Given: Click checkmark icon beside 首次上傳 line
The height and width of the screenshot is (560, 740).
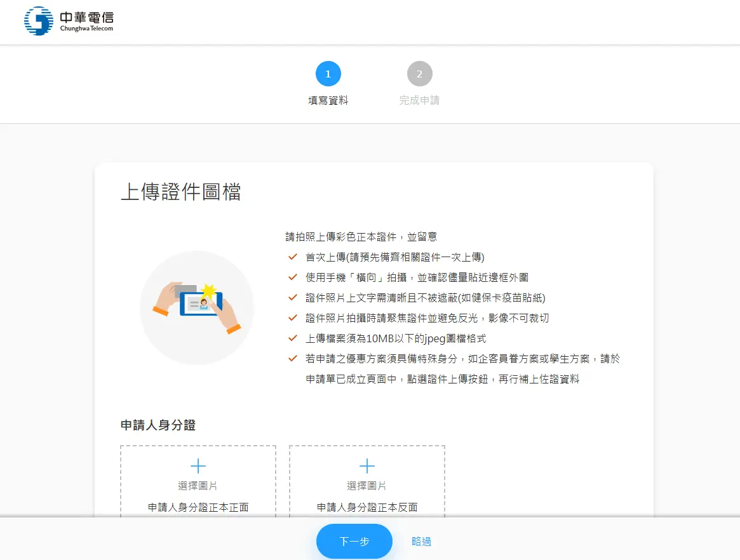Looking at the screenshot, I should pyautogui.click(x=293, y=257).
